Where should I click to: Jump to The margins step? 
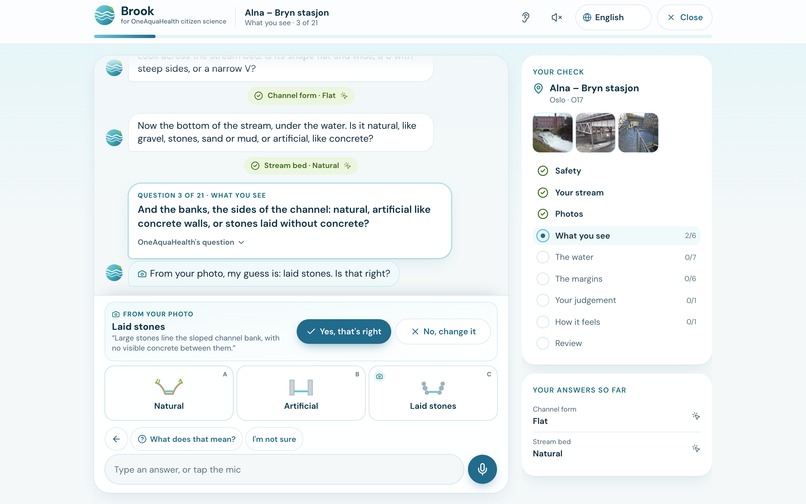617,279
